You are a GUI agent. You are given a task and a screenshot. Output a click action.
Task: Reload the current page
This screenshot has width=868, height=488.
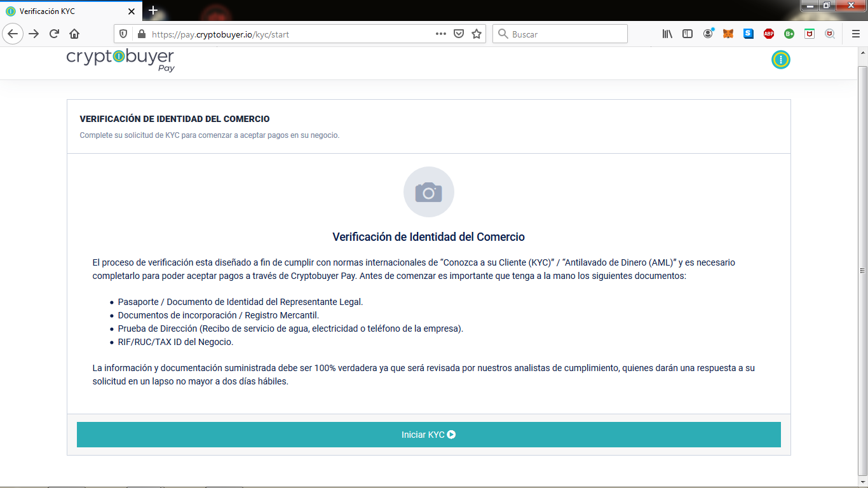(54, 34)
